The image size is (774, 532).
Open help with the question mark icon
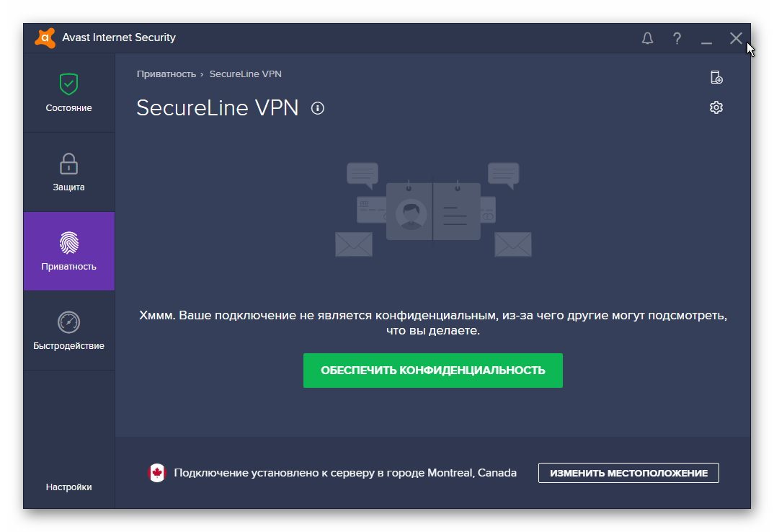point(677,38)
